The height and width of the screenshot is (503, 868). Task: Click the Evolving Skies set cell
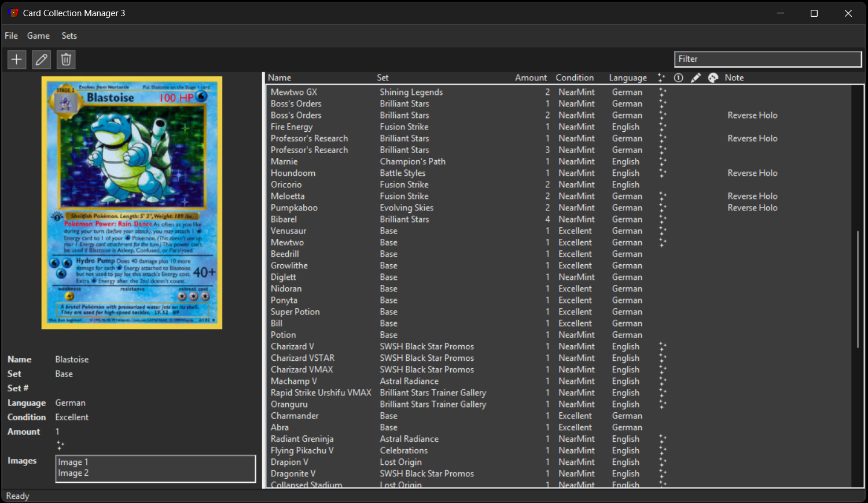coord(407,208)
